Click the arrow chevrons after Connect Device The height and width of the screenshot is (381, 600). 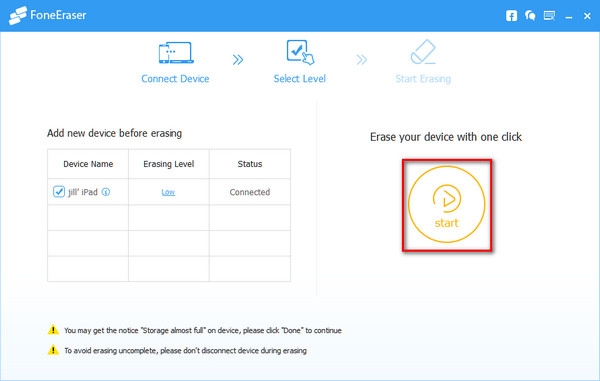tap(238, 60)
